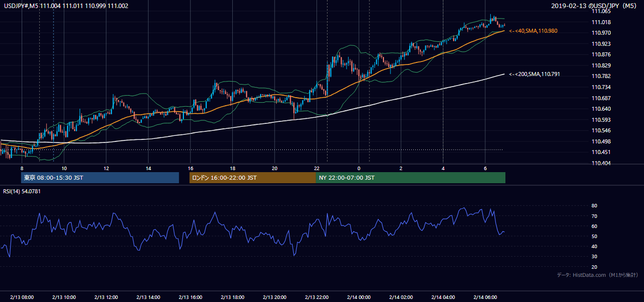Select the 200 SMA label reading 110.791
The image size is (644, 302).
click(x=534, y=74)
